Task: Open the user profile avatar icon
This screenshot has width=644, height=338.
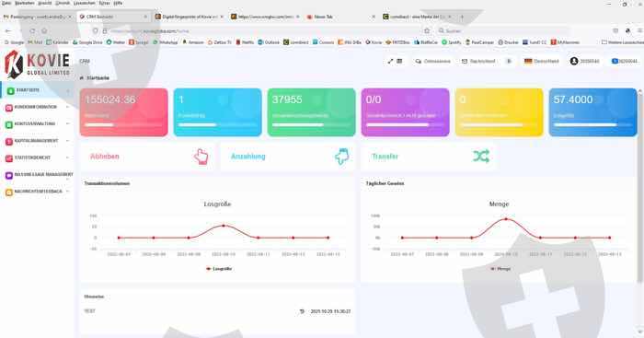Action: point(574,61)
